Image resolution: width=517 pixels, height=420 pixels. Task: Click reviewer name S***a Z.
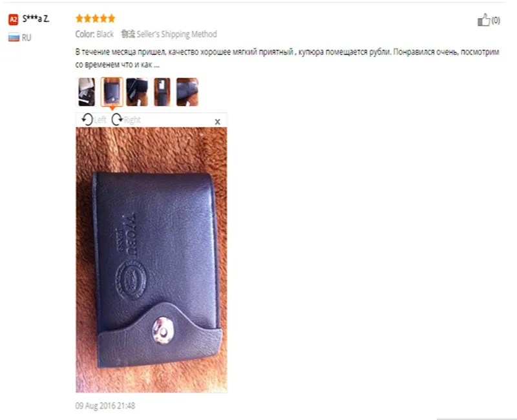click(x=36, y=19)
